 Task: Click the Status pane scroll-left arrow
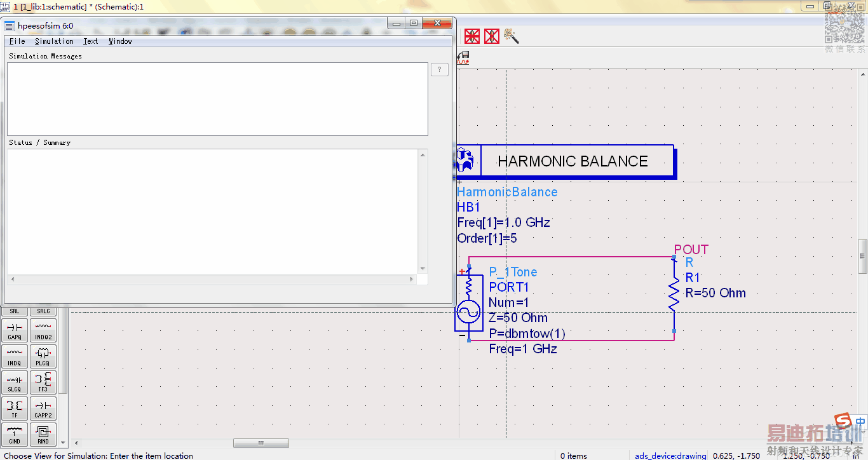[x=12, y=280]
